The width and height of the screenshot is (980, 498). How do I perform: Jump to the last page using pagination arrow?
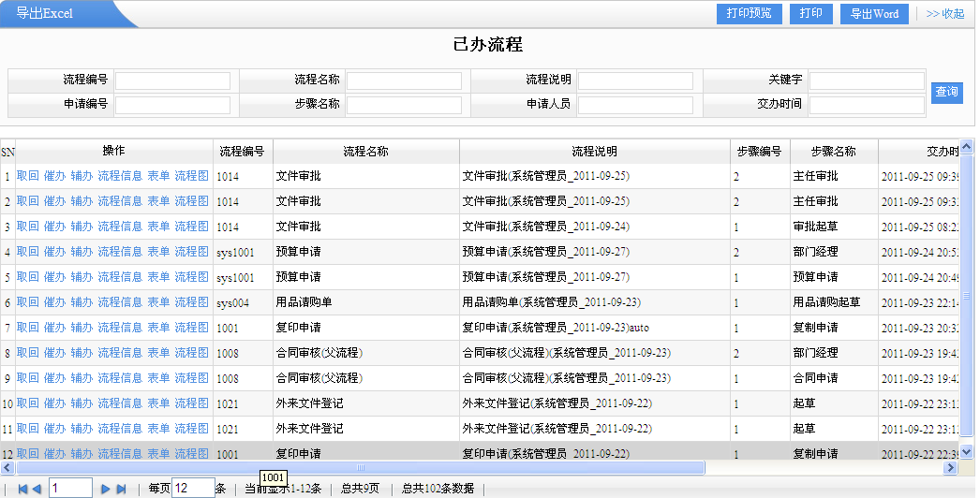[x=121, y=489]
